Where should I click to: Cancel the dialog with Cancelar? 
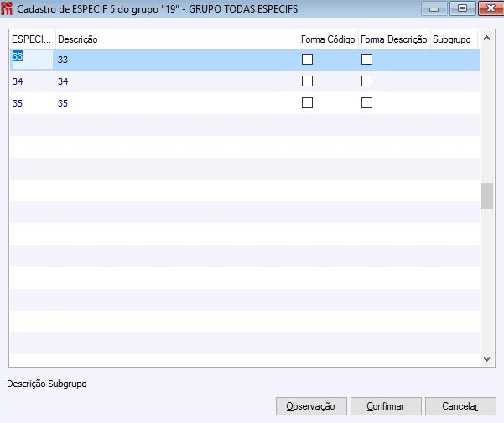point(460,406)
